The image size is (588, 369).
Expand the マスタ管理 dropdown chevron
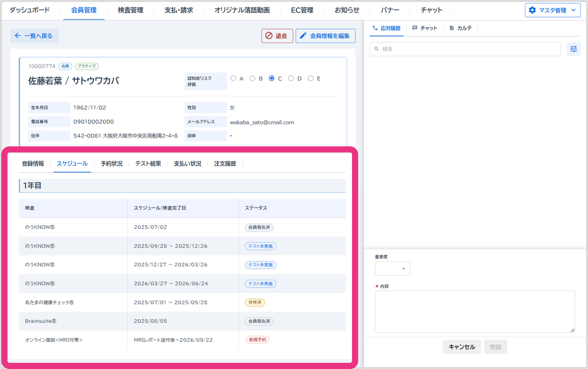(573, 10)
